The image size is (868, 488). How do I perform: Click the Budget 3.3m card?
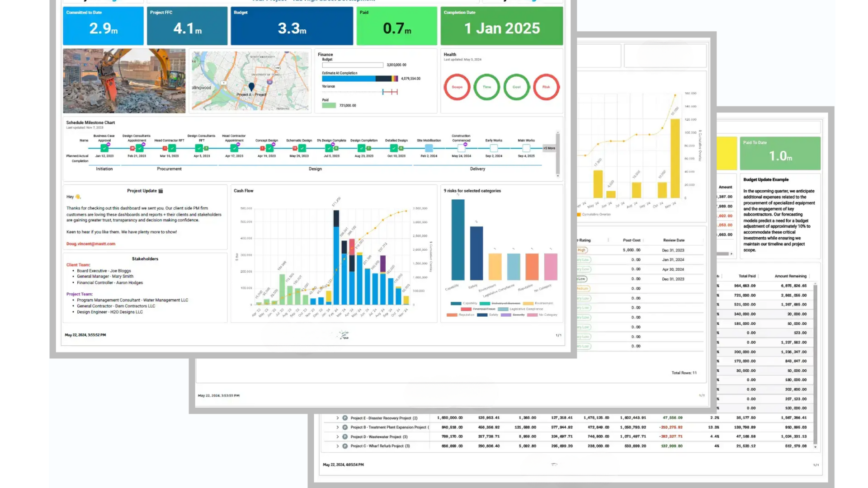click(x=292, y=26)
